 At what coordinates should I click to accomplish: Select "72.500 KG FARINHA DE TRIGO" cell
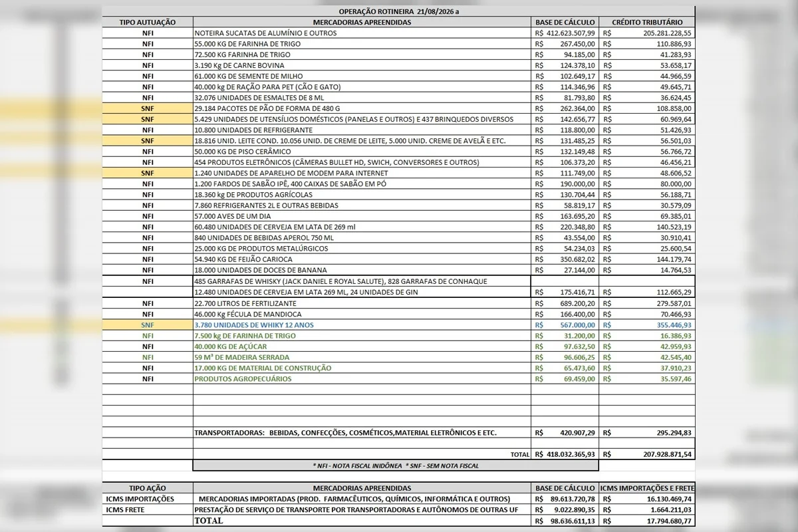[x=362, y=55]
